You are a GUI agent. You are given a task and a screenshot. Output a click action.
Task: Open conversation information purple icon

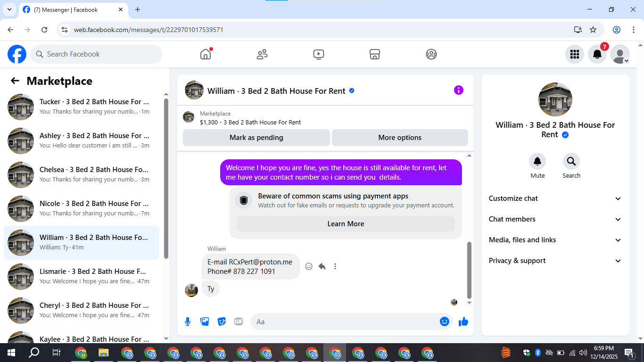point(459,90)
